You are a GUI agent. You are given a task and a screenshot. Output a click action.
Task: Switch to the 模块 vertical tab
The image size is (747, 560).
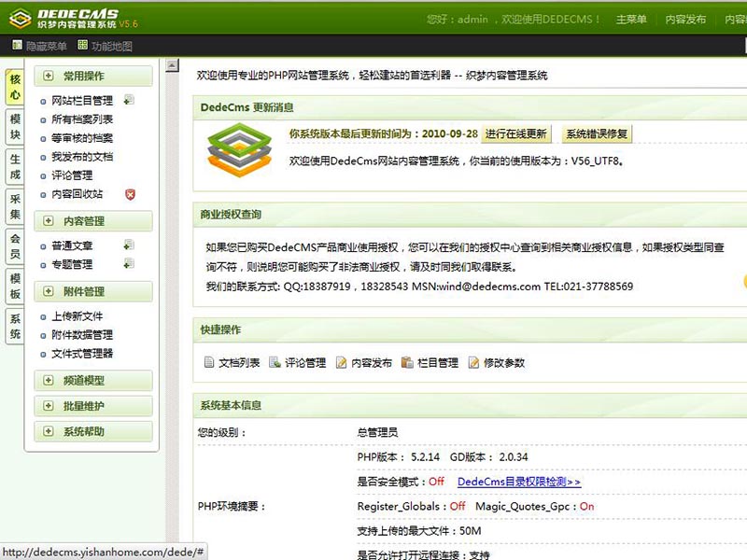[15, 127]
